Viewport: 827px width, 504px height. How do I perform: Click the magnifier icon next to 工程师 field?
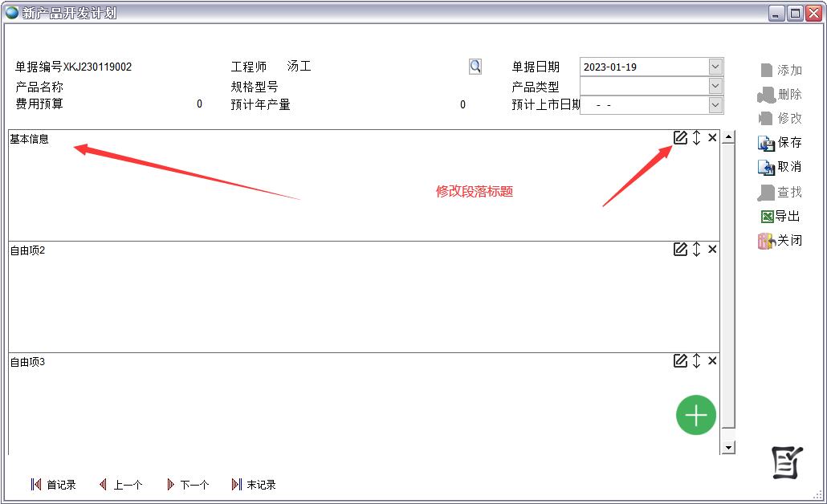[475, 67]
